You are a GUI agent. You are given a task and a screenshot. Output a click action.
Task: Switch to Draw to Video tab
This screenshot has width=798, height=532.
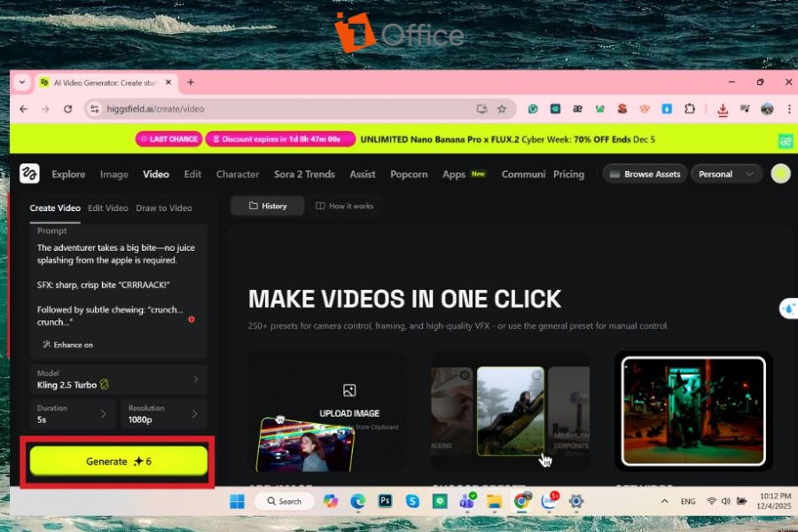coord(164,208)
